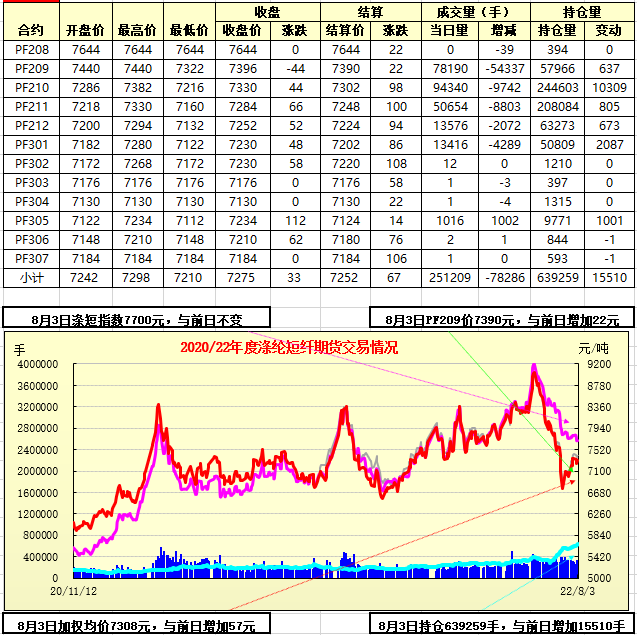Click the 最低价 column header
This screenshot has width=637, height=635.
(x=188, y=30)
